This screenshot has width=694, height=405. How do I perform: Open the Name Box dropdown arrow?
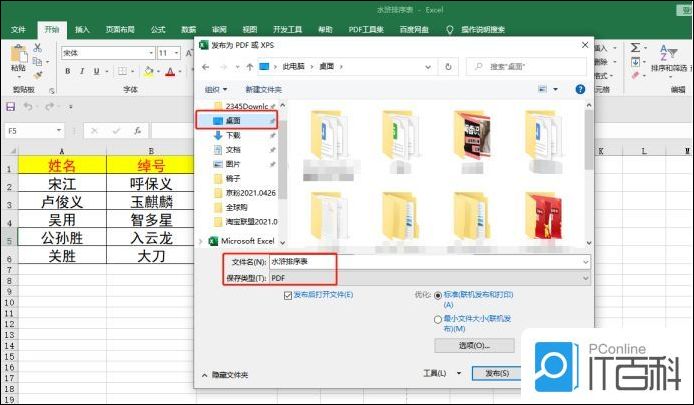[x=59, y=131]
